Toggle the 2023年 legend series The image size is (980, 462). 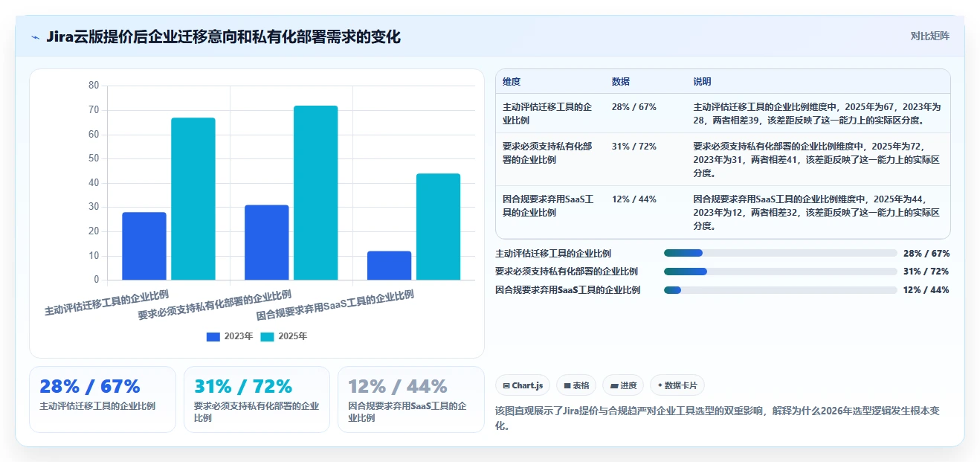(x=230, y=336)
